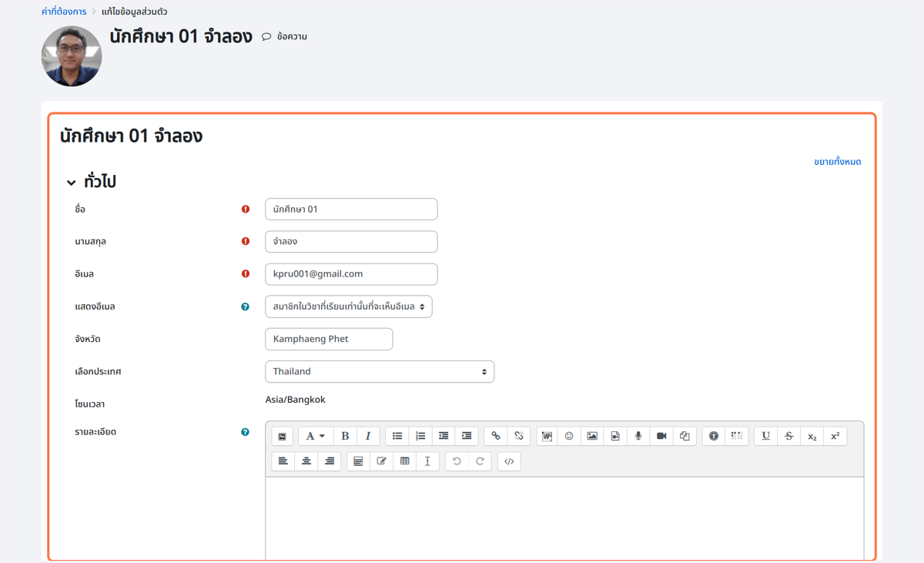Insert an image via the picture icon
The height and width of the screenshot is (563, 924).
592,436
